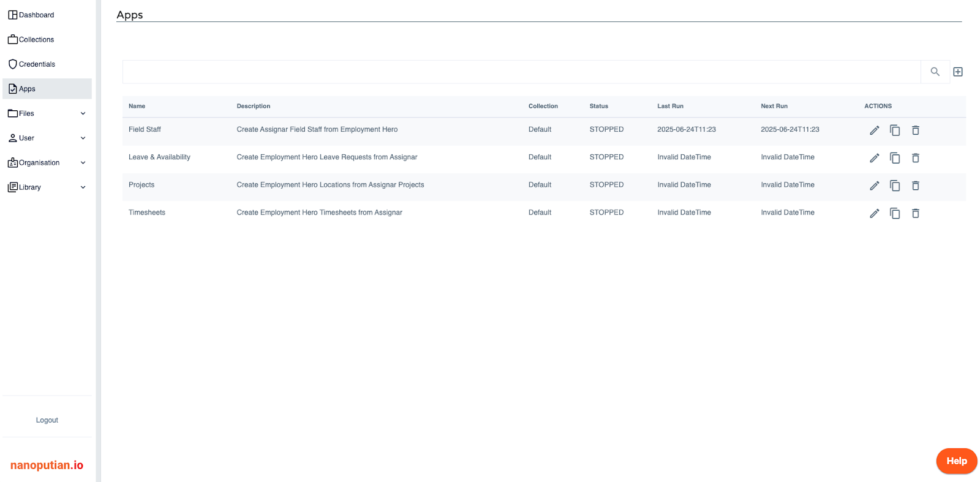Duplicate the Timesheets app
The width and height of the screenshot is (980, 482).
pyautogui.click(x=895, y=213)
